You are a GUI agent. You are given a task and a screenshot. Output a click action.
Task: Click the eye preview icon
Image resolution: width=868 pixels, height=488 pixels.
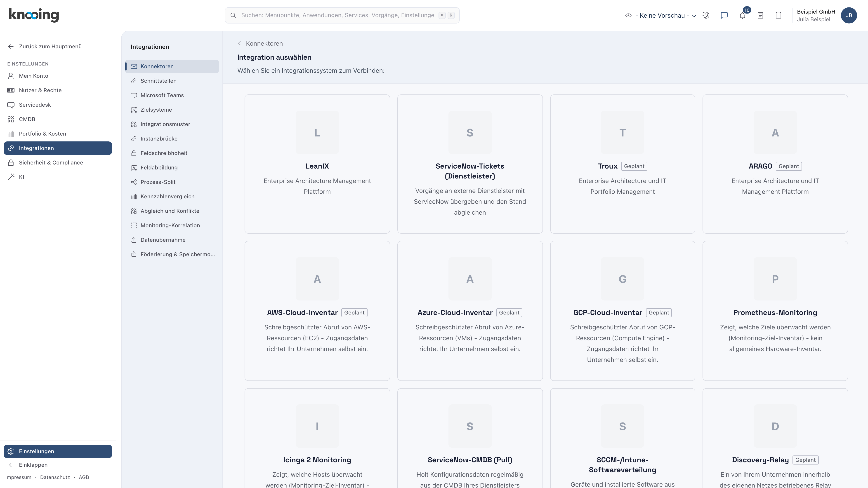tap(628, 16)
